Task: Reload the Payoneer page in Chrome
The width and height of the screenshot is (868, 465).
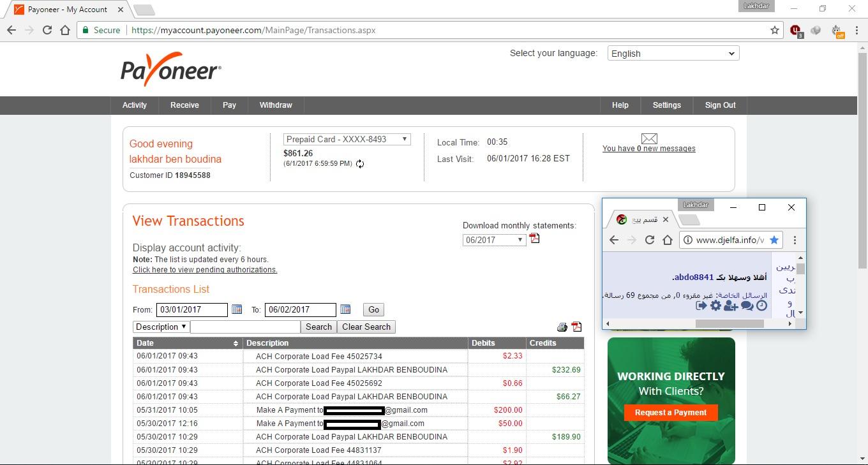Action: pos(47,30)
